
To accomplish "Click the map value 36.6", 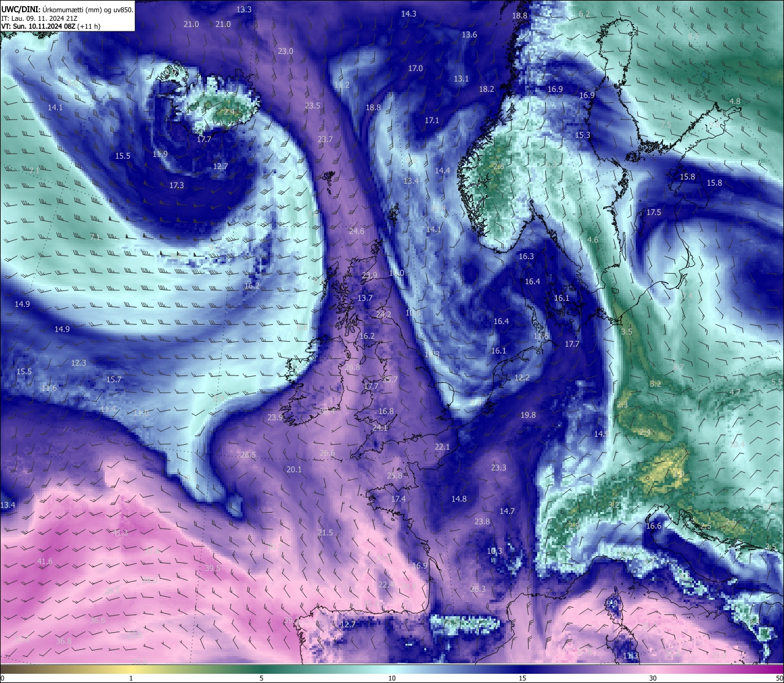I will [x=97, y=621].
